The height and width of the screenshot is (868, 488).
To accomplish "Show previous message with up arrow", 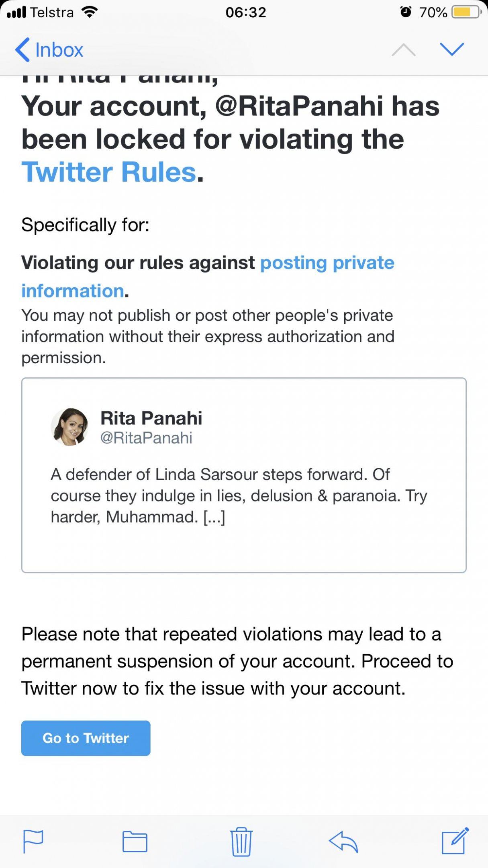I will [x=403, y=50].
